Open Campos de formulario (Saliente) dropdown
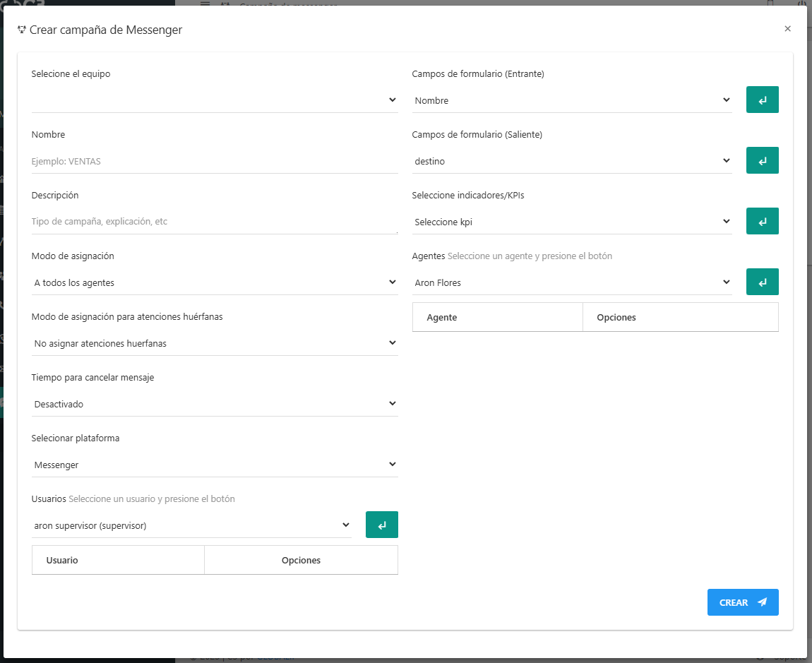 coord(572,161)
